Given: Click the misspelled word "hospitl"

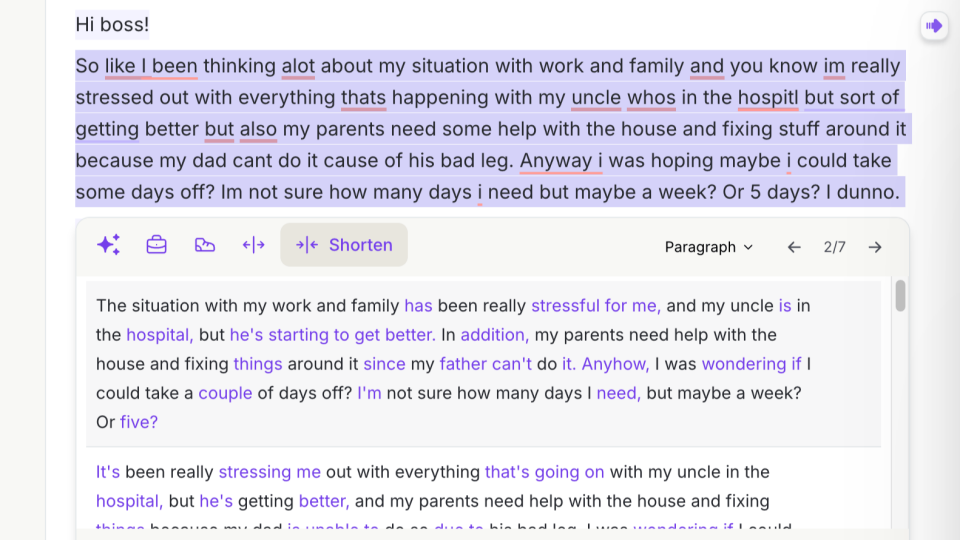Looking at the screenshot, I should [768, 98].
